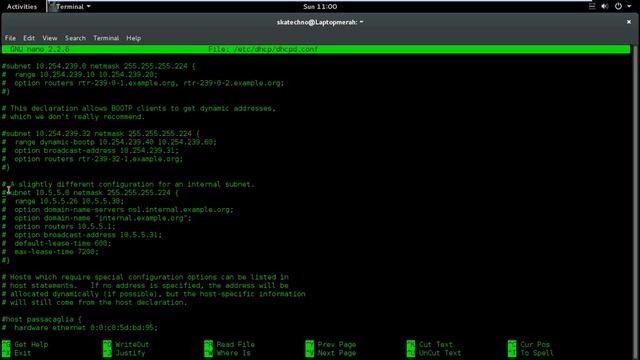Click the 'Cut Text' label
The height and width of the screenshot is (360, 640).
(x=436, y=344)
